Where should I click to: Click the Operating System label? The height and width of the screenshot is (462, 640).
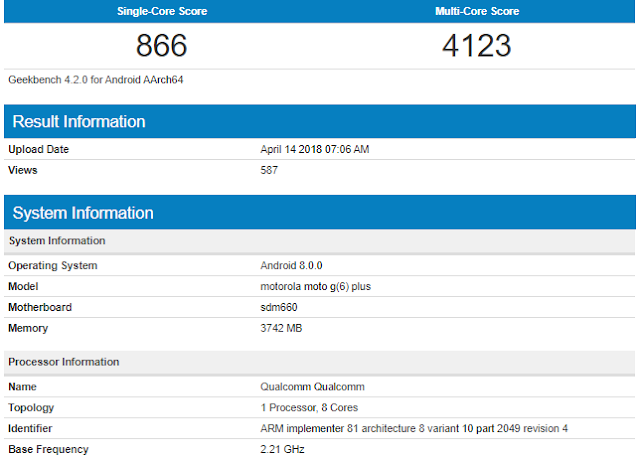[x=53, y=266]
